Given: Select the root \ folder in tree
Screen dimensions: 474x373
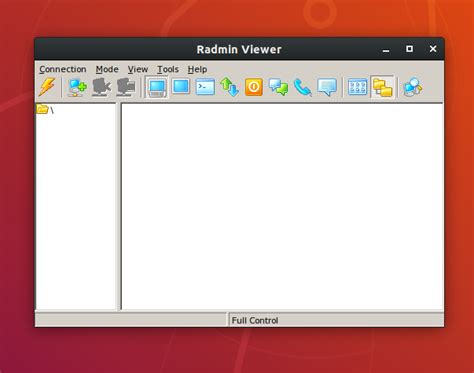Looking at the screenshot, I should [45, 109].
